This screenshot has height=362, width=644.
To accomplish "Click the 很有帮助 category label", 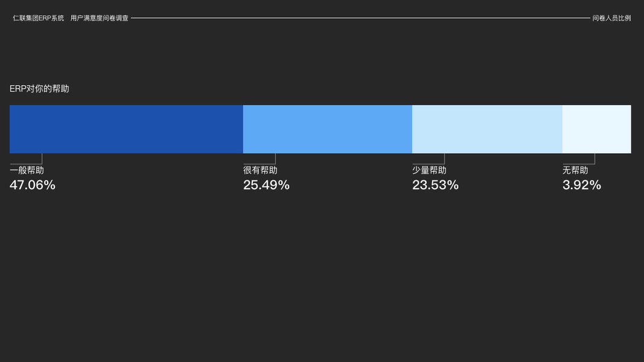I will [x=260, y=171].
